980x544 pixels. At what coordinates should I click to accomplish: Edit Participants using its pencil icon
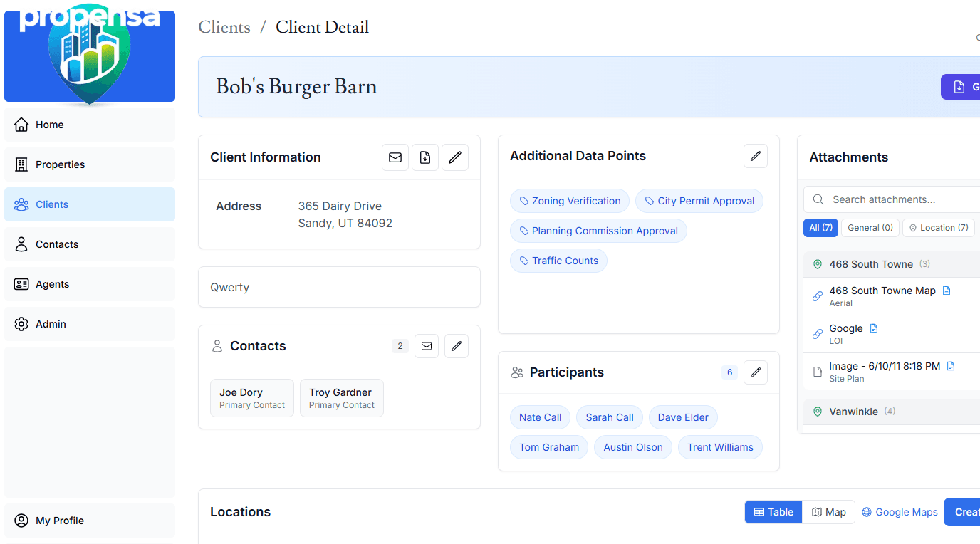coord(755,372)
